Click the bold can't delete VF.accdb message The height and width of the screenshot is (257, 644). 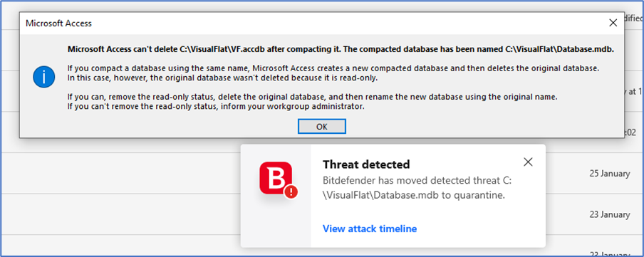[341, 50]
